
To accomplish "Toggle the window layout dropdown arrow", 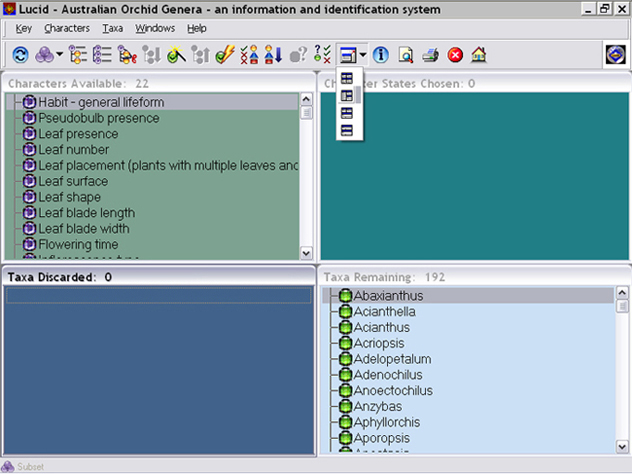I will point(363,54).
